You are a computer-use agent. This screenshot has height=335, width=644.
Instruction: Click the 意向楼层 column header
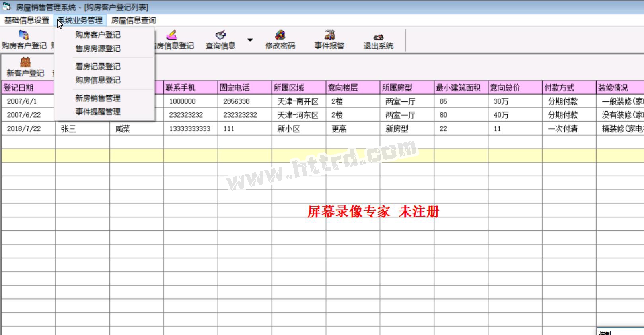[353, 87]
